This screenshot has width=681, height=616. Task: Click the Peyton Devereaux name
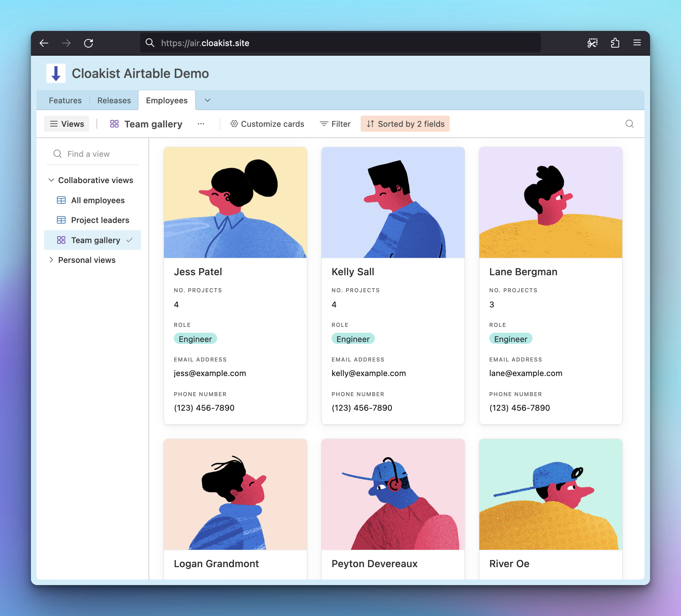pyautogui.click(x=375, y=564)
